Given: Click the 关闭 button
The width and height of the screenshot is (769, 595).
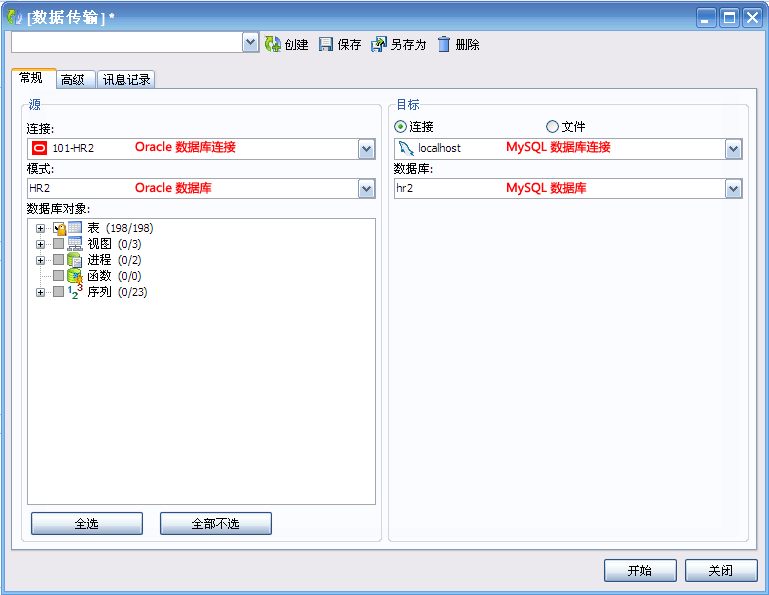Looking at the screenshot, I should [x=721, y=570].
